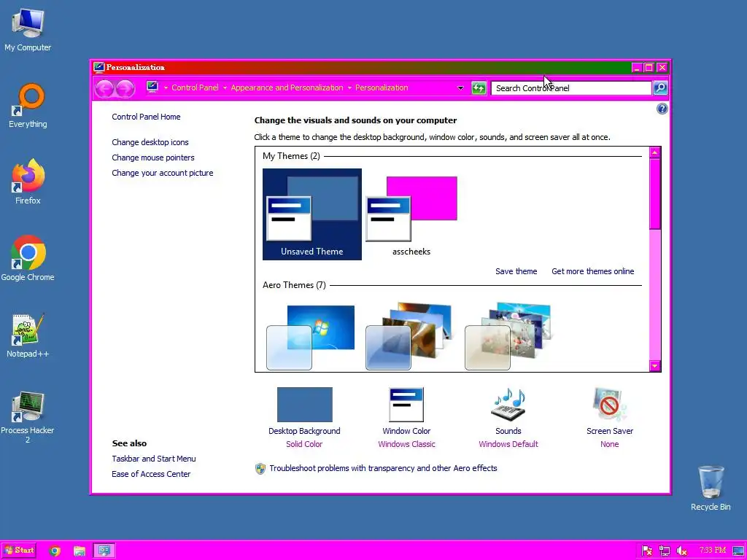Open Notepad++ desktop shortcut
747x560 pixels.
click(28, 335)
